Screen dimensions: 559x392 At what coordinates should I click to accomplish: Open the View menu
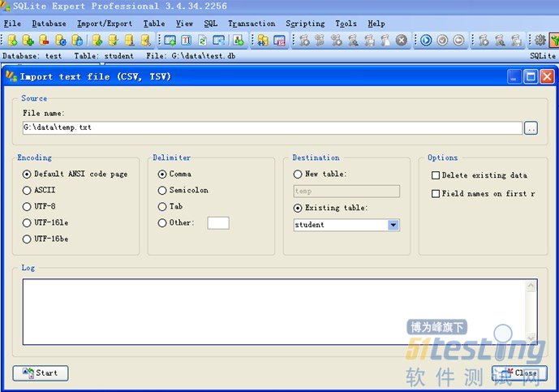click(184, 24)
